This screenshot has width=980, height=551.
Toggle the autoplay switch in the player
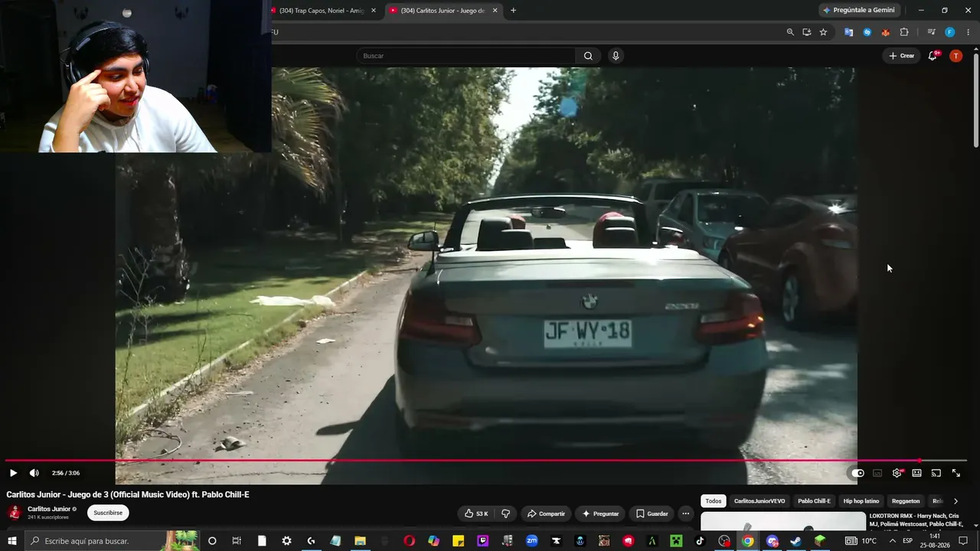858,473
